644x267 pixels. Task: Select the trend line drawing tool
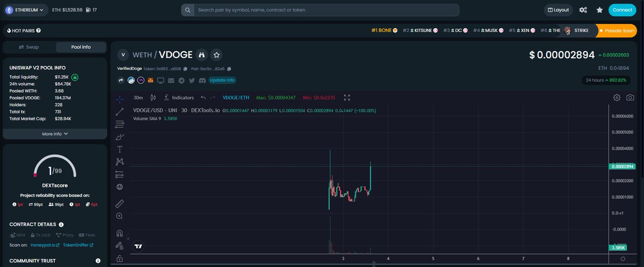[x=120, y=112]
